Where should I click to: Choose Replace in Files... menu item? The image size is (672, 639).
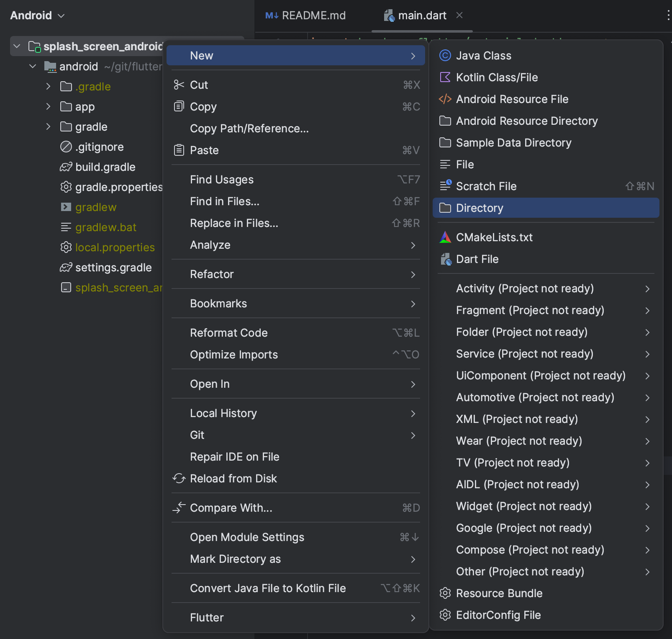pos(296,223)
